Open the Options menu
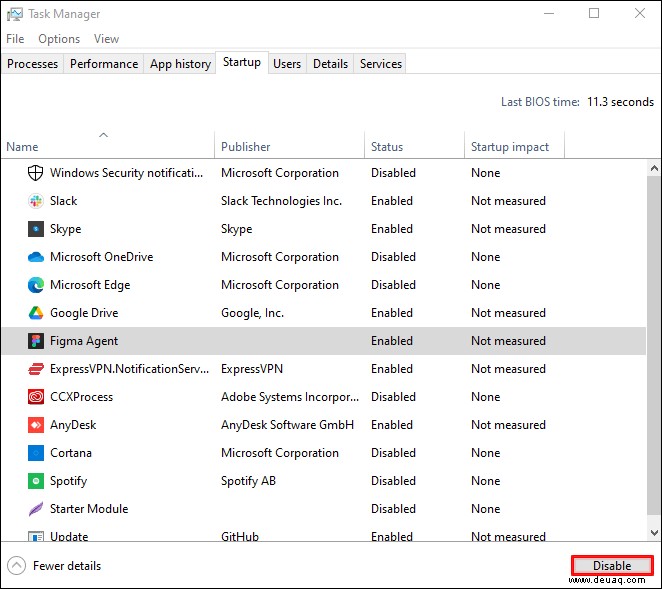This screenshot has height=589, width=662. [59, 39]
